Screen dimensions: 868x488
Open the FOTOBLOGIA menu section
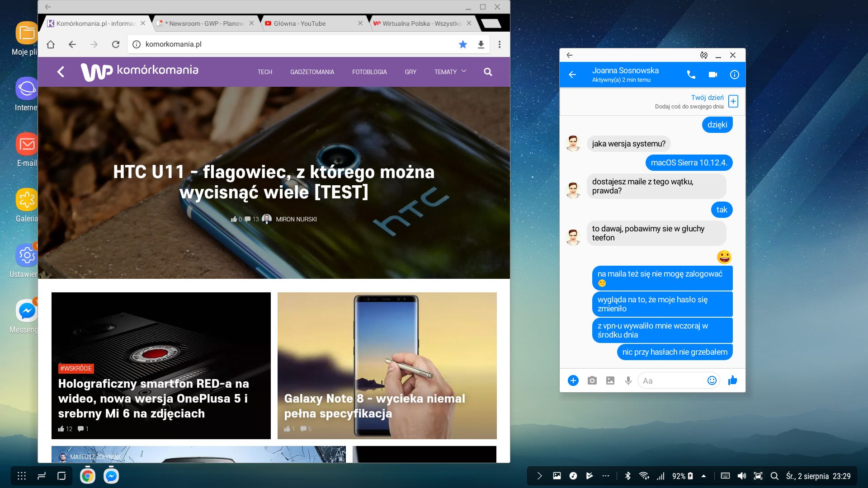[369, 72]
